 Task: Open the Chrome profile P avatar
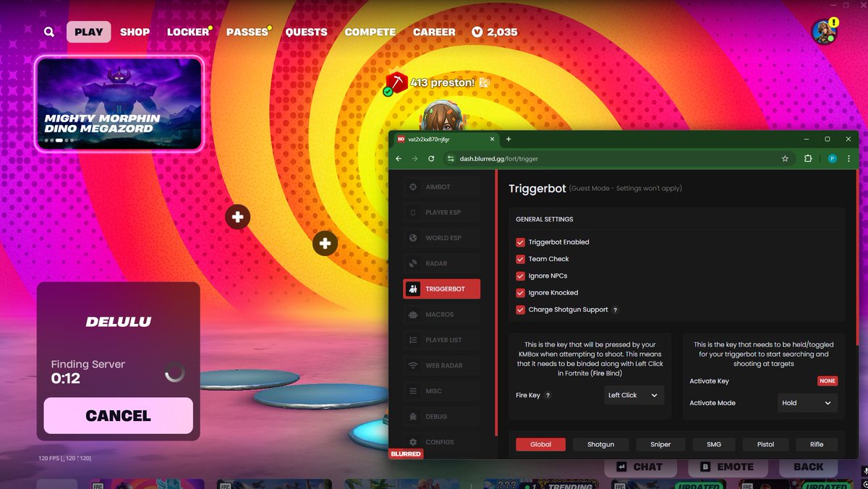832,158
